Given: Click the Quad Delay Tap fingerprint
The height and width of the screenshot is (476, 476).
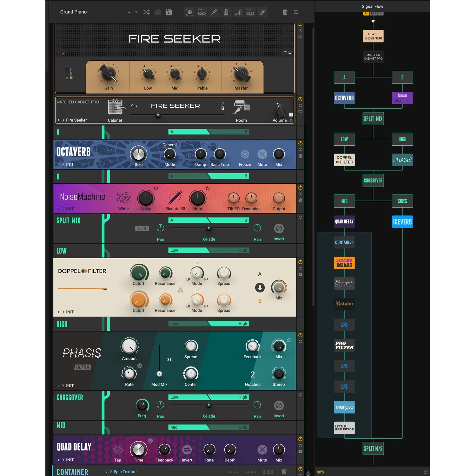Looking at the screenshot, I should pyautogui.click(x=118, y=450).
